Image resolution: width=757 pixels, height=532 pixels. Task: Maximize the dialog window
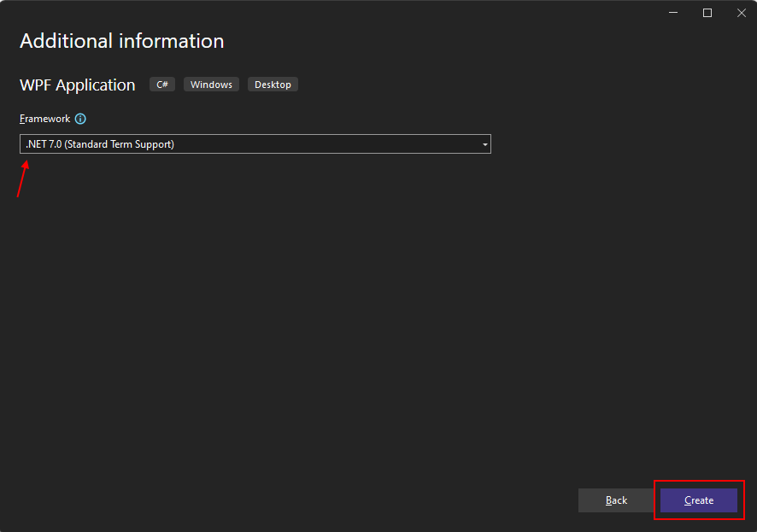click(x=707, y=12)
